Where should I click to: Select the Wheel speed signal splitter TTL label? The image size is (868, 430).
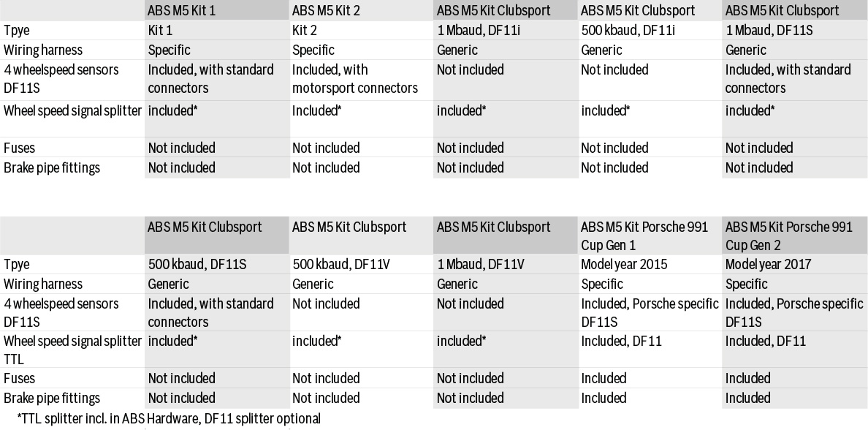click(x=72, y=350)
